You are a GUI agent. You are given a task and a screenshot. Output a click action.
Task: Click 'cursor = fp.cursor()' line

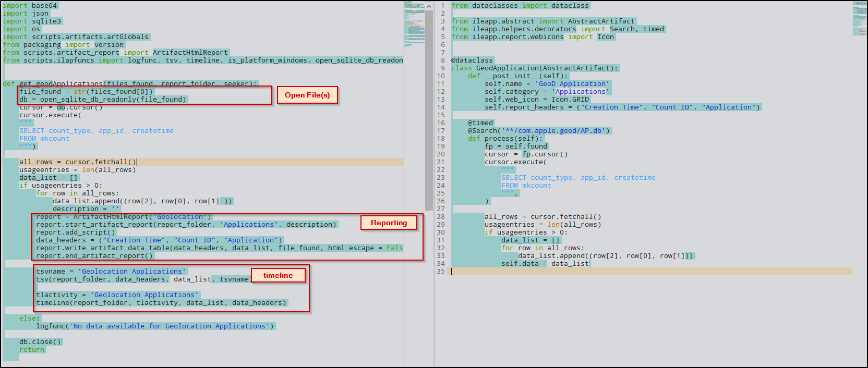[526, 154]
